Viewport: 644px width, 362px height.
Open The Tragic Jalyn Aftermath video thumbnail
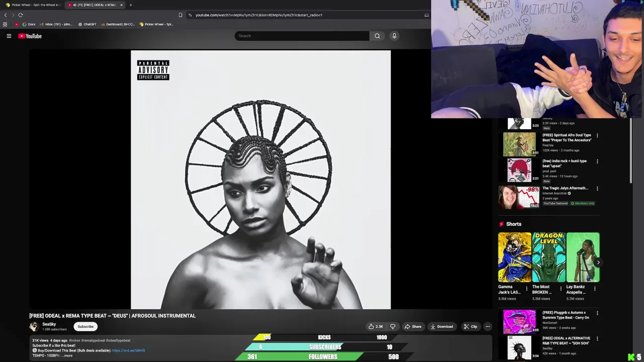519,197
